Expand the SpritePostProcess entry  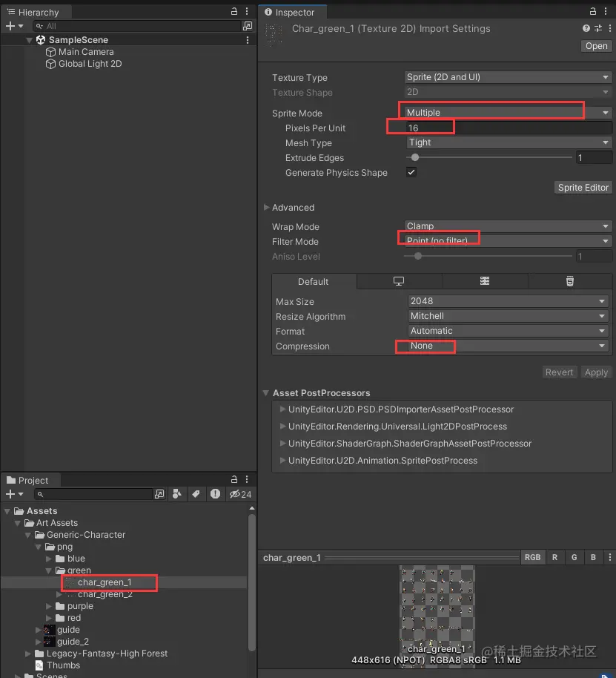[282, 461]
